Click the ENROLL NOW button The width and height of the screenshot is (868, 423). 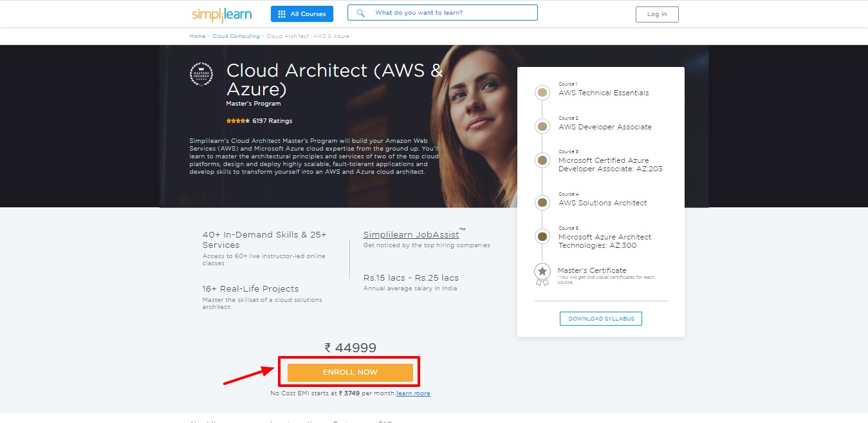pyautogui.click(x=349, y=372)
